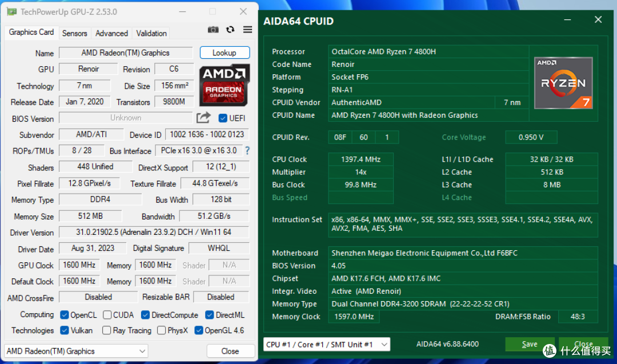617x364 pixels.
Task: Open the CPU #1 / Core #1 dropdown
Action: click(x=327, y=345)
